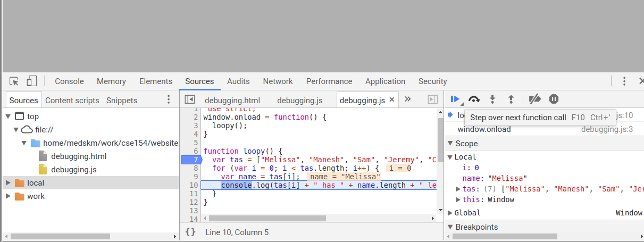Hide the file navigator pane
644x242 pixels.
[x=189, y=99]
